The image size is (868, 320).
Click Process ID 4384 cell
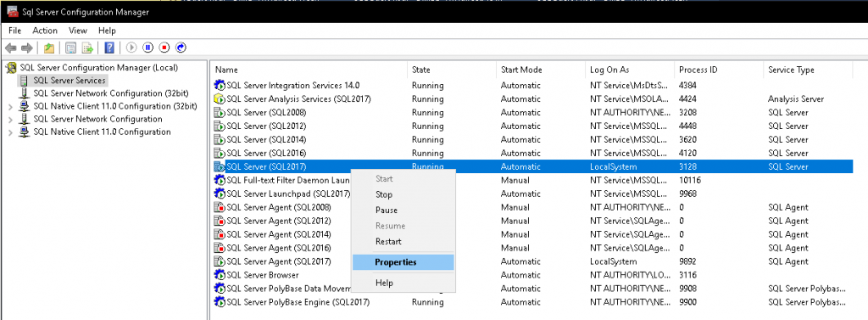[x=688, y=86]
